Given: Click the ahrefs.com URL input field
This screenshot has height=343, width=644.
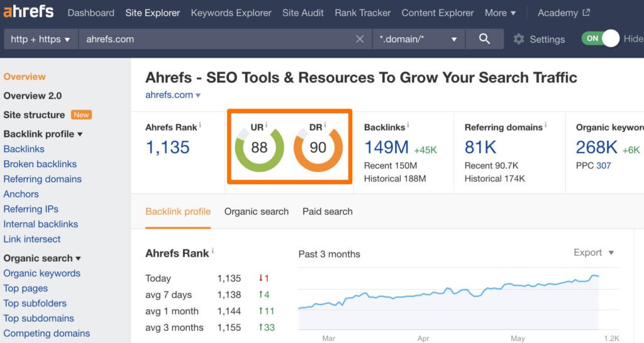Looking at the screenshot, I should (x=214, y=39).
